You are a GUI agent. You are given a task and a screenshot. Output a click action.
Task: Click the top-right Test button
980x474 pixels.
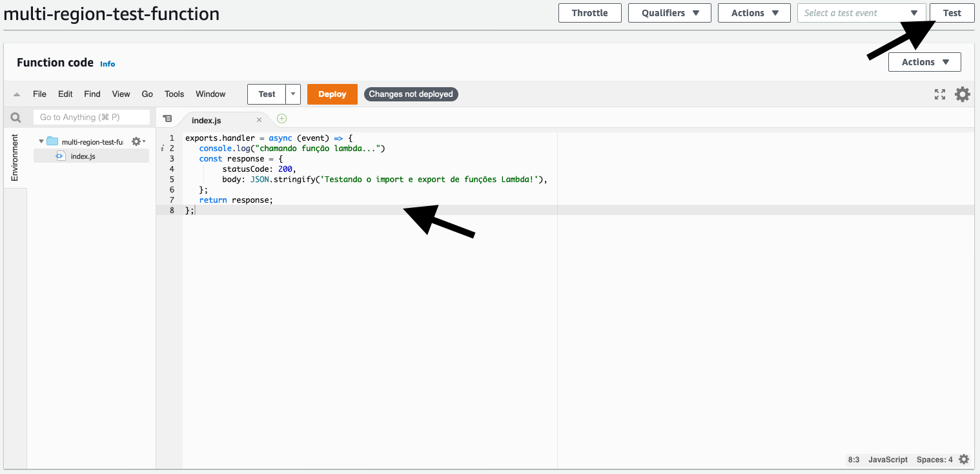coord(952,13)
